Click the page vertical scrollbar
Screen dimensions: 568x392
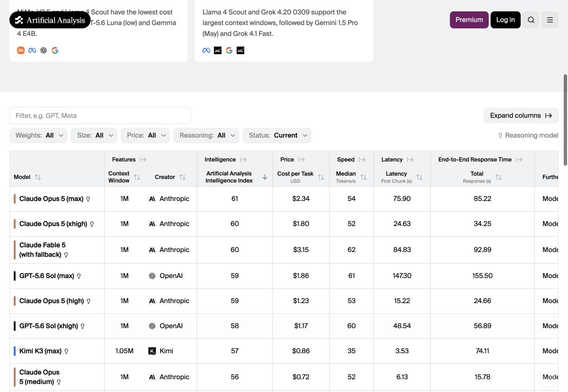(x=565, y=120)
